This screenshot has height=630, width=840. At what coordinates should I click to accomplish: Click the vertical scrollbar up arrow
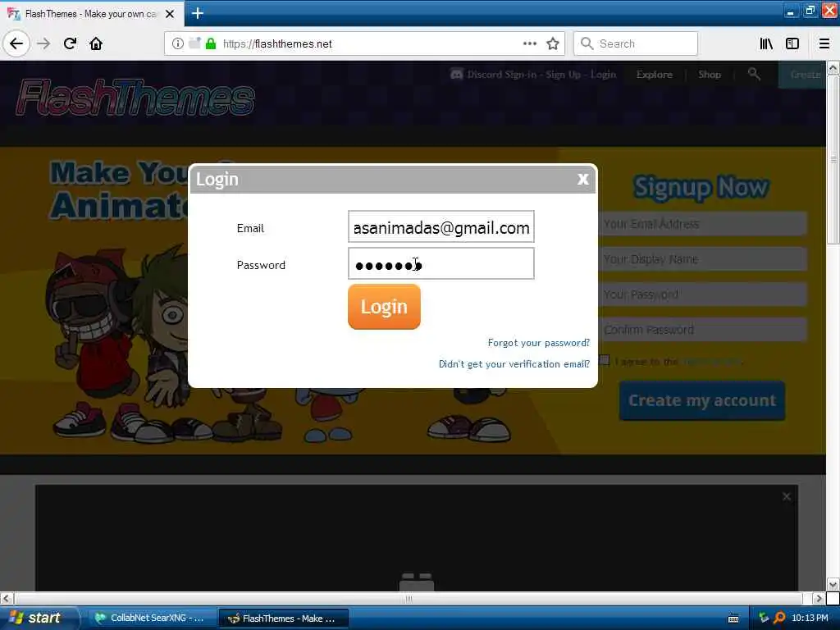pos(833,67)
